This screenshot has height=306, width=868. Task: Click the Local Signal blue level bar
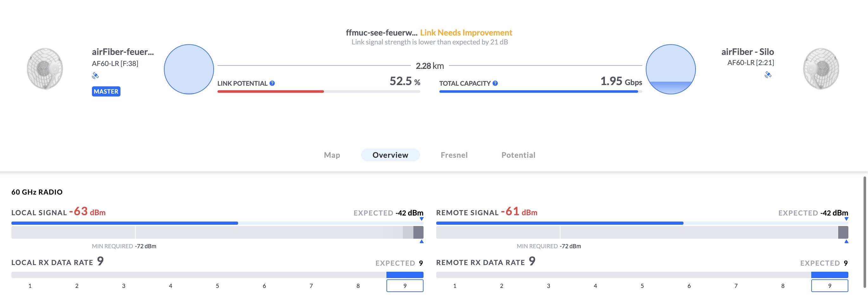(125, 223)
